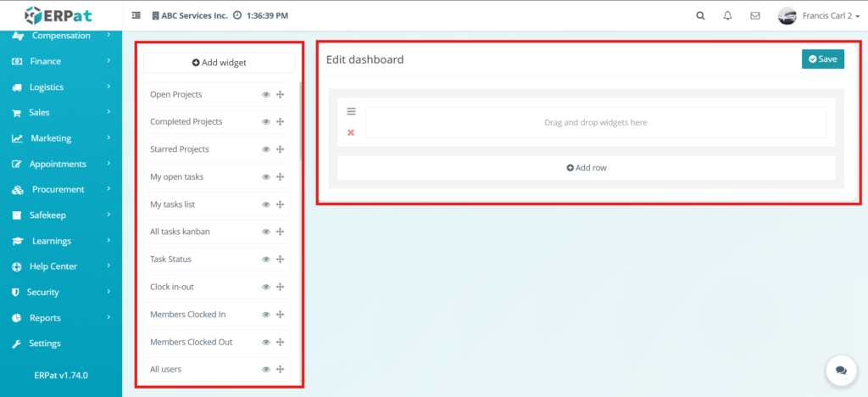Toggle visibility eye for Clock in-out widget
Viewport: 868px width, 397px height.
(265, 287)
